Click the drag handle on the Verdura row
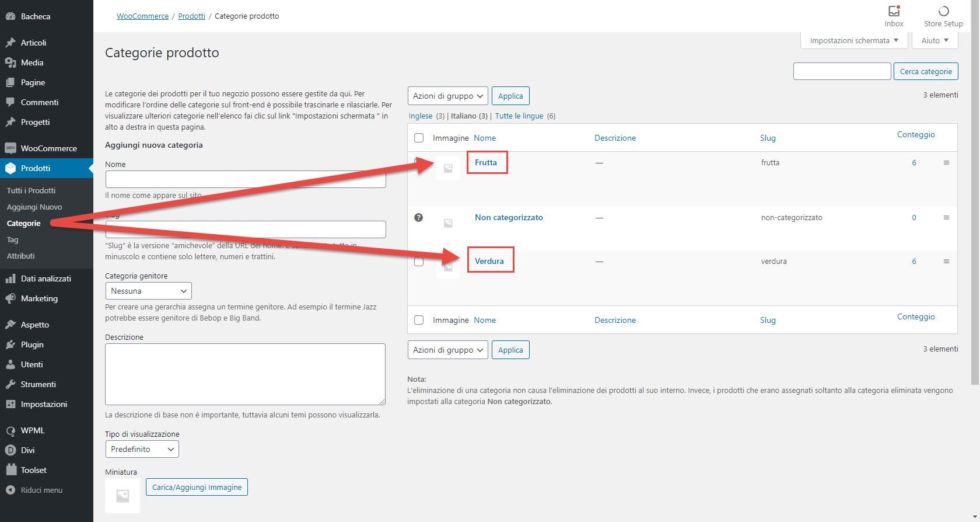The image size is (980, 522). (x=946, y=262)
